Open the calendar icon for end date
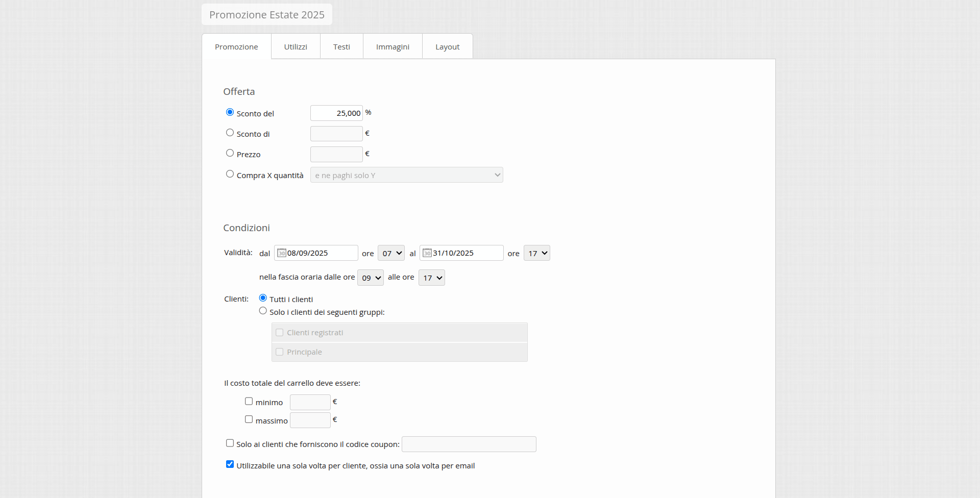Viewport: 980px width, 498px height. (427, 253)
